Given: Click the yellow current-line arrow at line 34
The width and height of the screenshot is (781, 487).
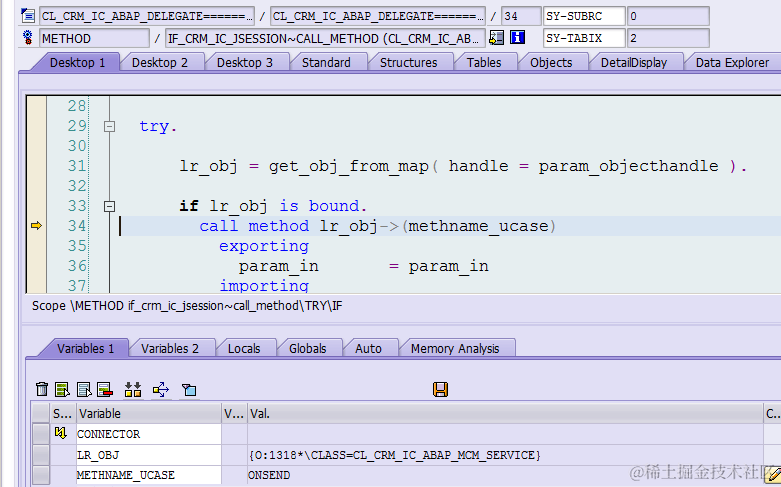Looking at the screenshot, I should click(36, 226).
